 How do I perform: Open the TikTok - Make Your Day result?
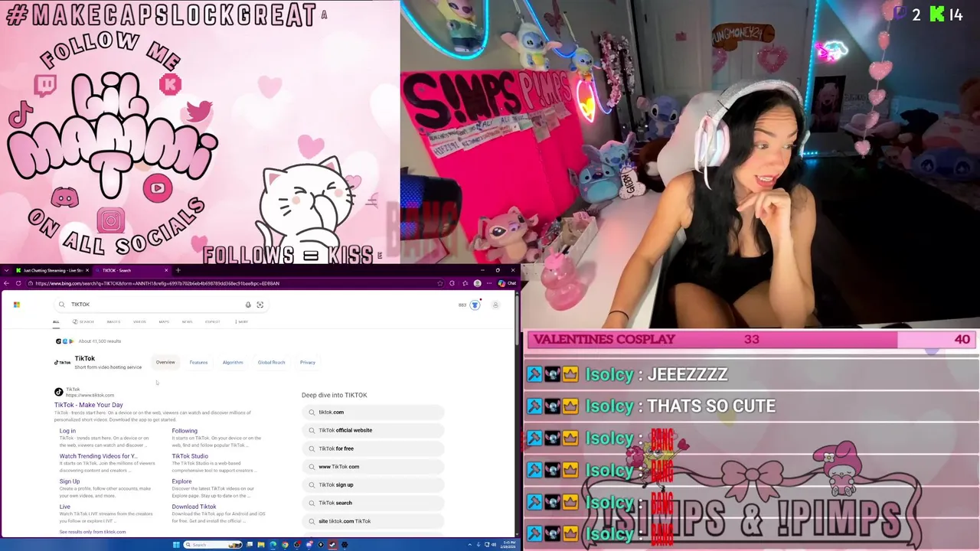[89, 405]
